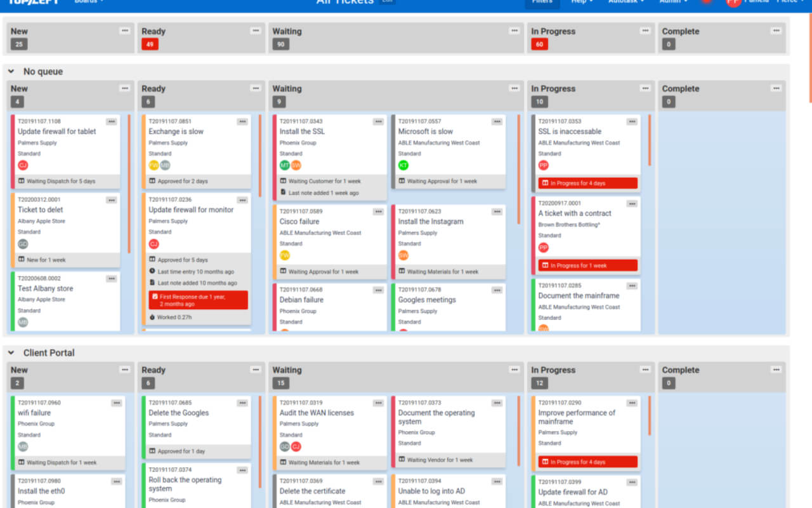Click the MT avatar on the 'Install the SSL' card

point(285,165)
